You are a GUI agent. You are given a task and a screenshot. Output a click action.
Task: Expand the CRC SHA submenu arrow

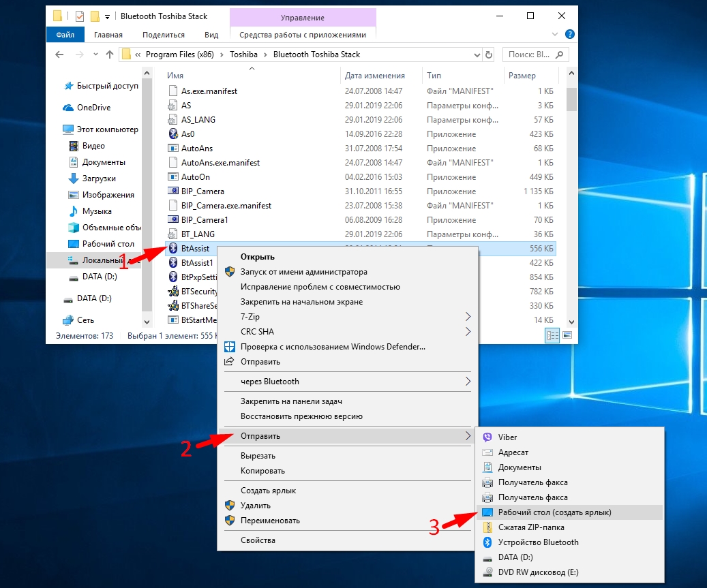(468, 332)
